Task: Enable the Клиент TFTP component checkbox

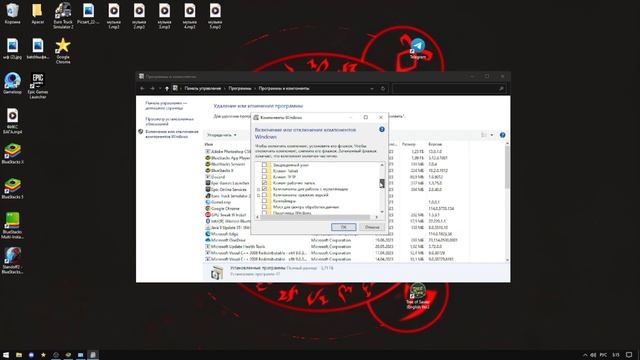Action: click(264, 177)
